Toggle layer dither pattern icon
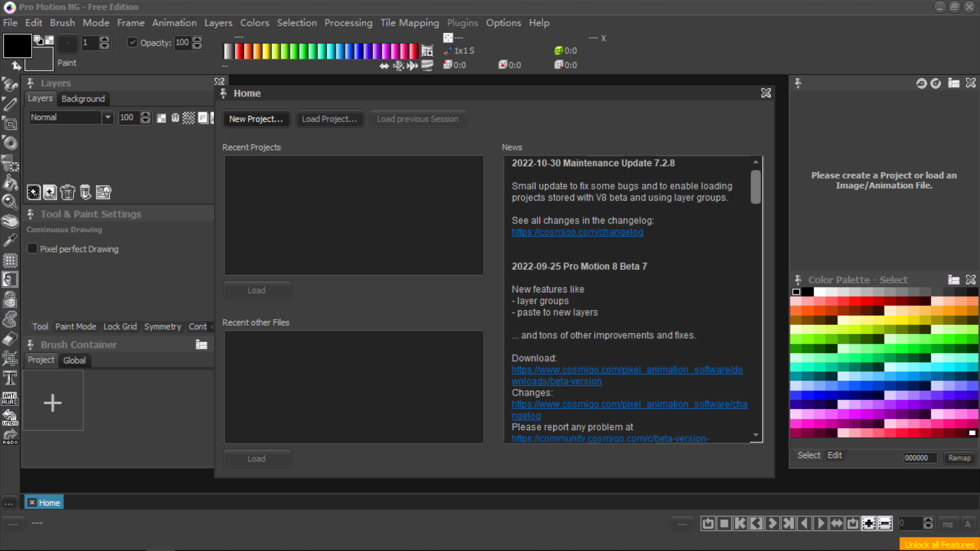The height and width of the screenshot is (551, 980). tap(189, 118)
